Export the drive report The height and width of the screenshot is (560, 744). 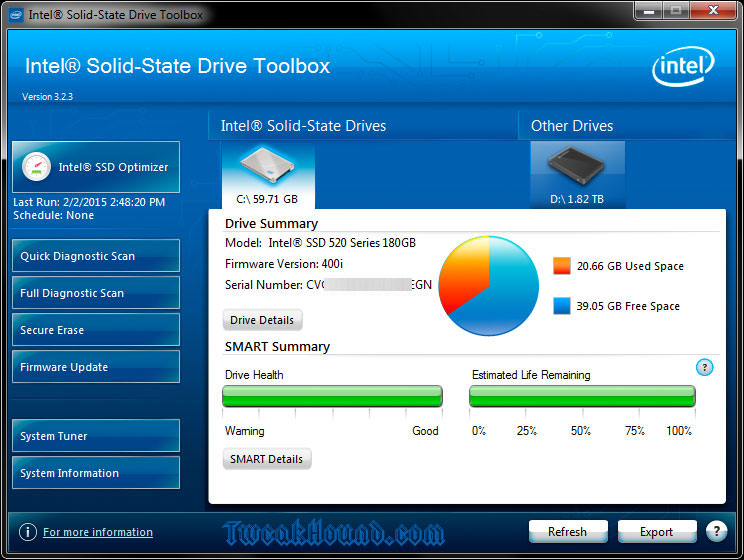pyautogui.click(x=657, y=532)
